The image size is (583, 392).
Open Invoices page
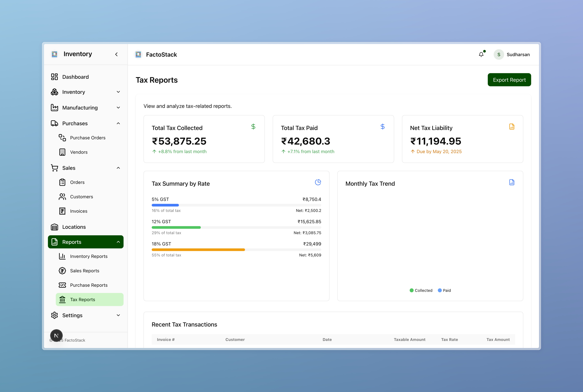point(89,211)
